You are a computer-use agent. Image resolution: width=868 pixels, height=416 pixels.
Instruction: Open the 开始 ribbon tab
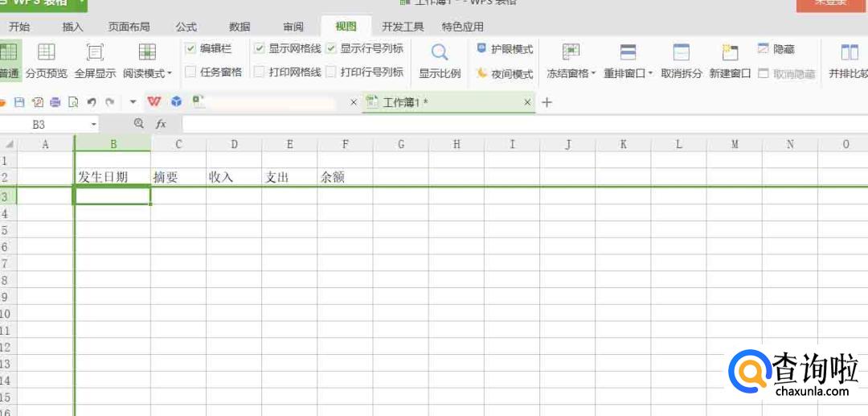pyautogui.click(x=19, y=27)
